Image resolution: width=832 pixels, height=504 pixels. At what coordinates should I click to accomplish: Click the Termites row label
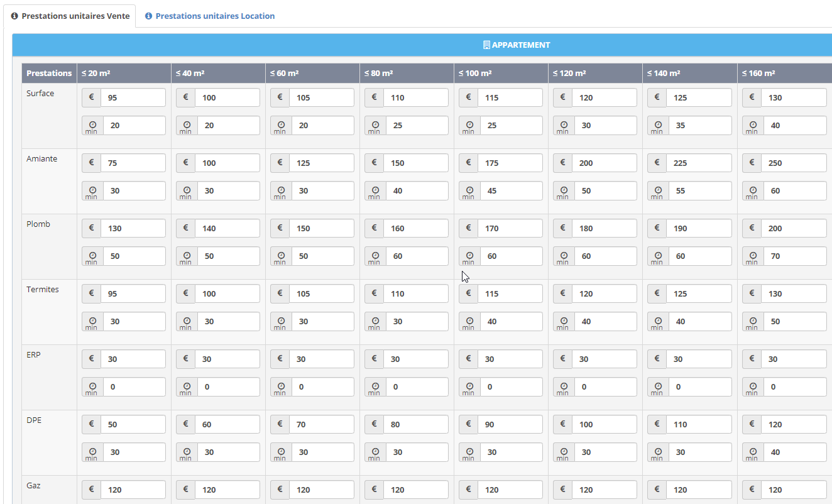43,289
